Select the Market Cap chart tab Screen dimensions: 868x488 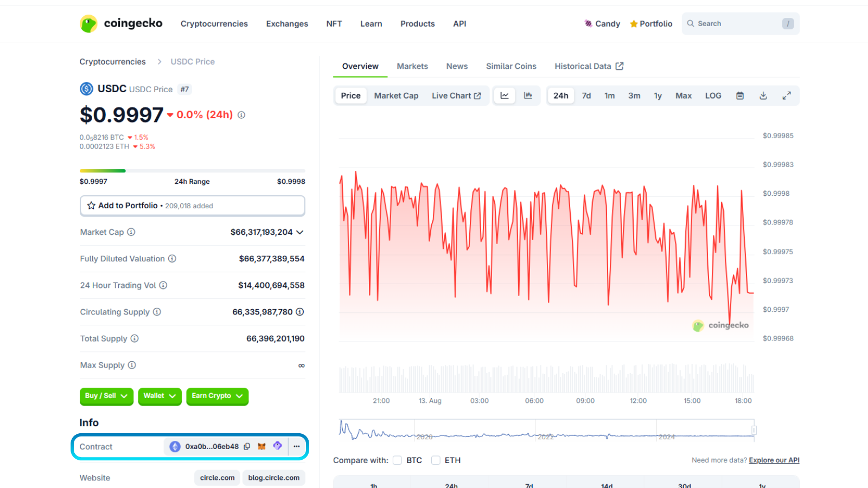coord(396,95)
